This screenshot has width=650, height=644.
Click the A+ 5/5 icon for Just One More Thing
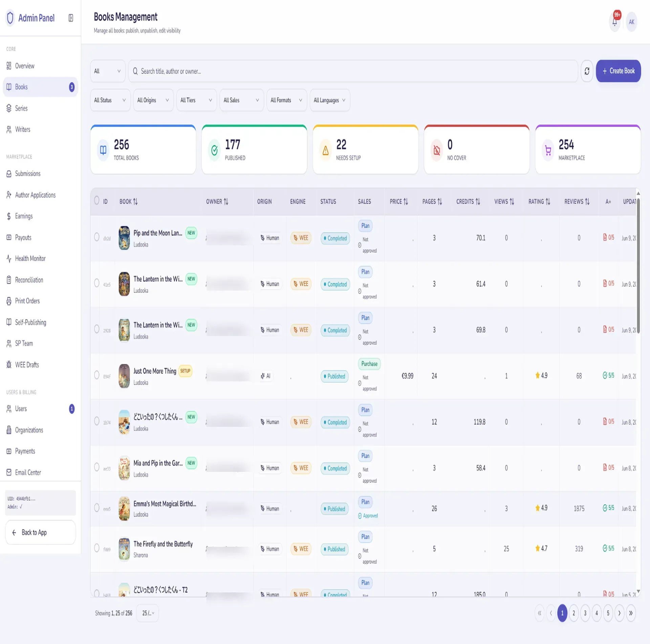click(x=608, y=375)
